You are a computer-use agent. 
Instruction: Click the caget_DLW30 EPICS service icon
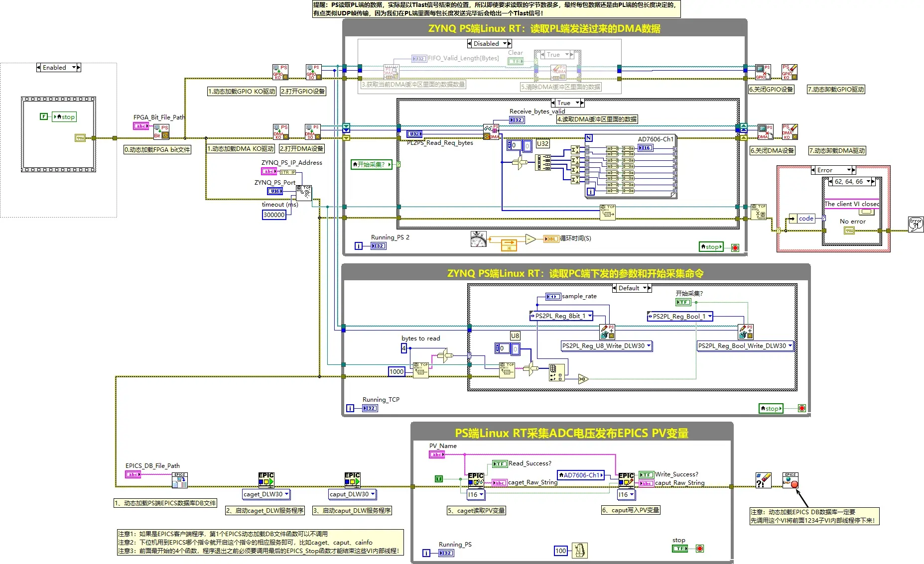pos(266,480)
